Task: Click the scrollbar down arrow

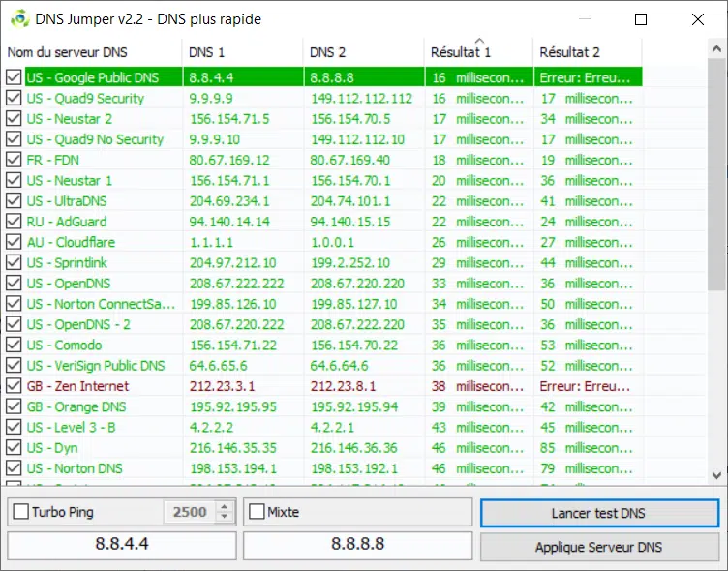Action: (x=716, y=475)
